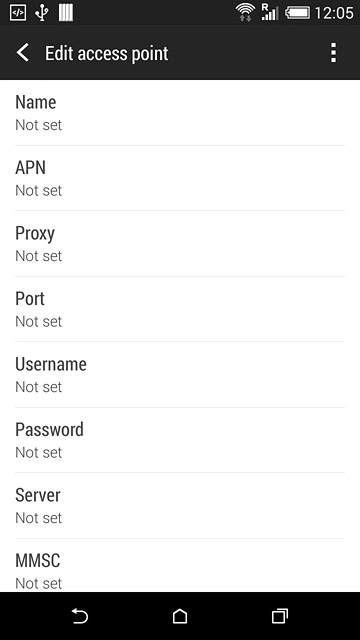Tap the back arrow beside Edit access point

[x=23, y=53]
